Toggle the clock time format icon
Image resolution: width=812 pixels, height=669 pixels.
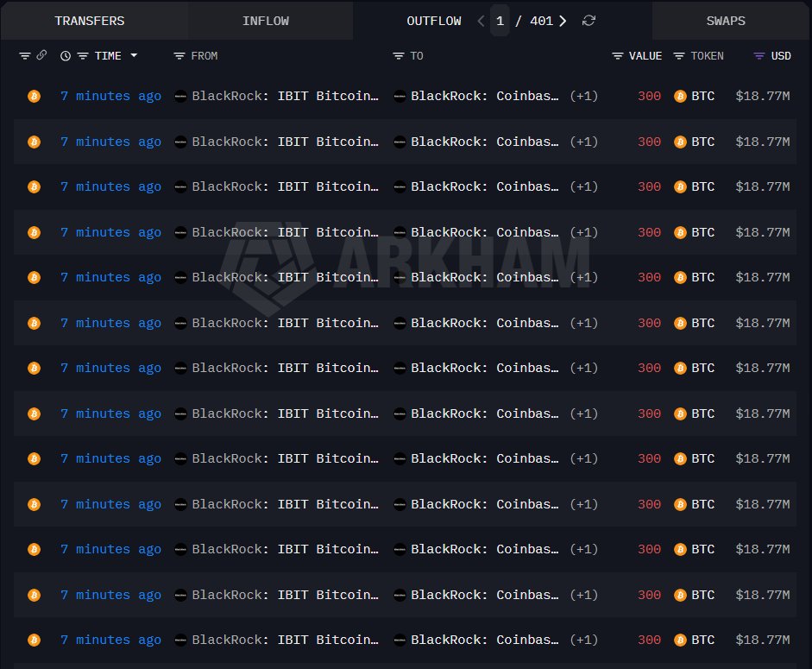point(66,55)
